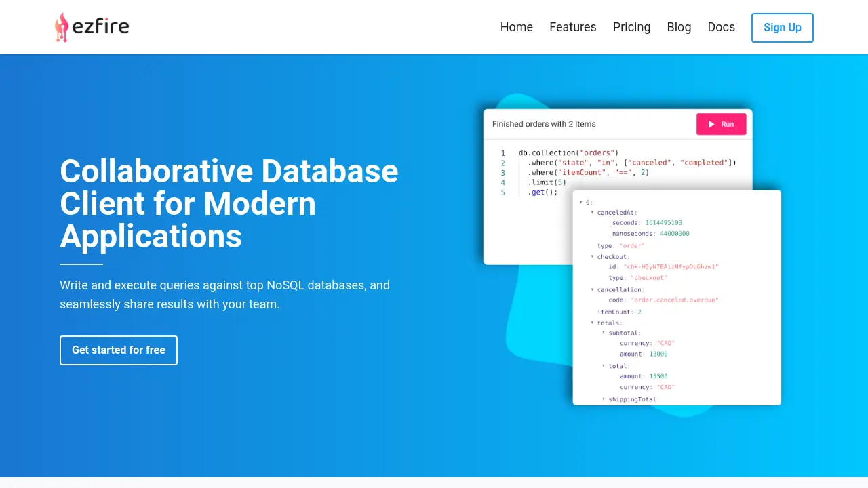868x488 pixels.
Task: Click the ezfire flame logo
Action: click(x=91, y=27)
